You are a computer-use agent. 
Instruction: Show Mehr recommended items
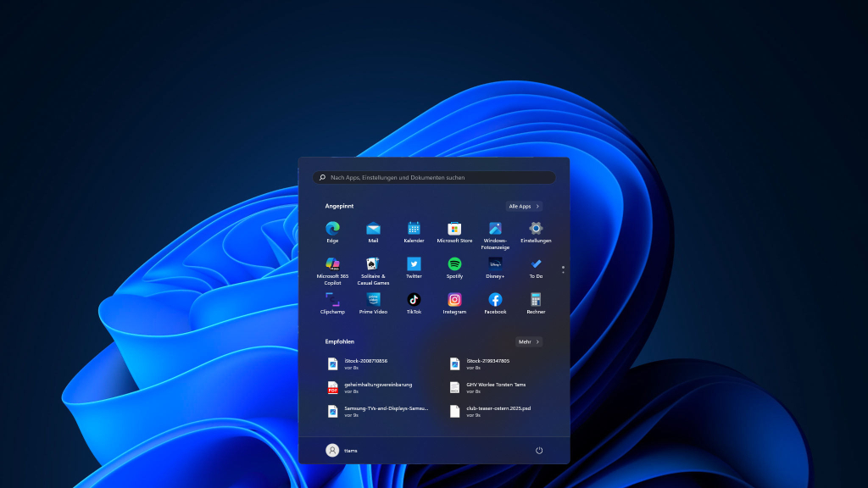529,342
